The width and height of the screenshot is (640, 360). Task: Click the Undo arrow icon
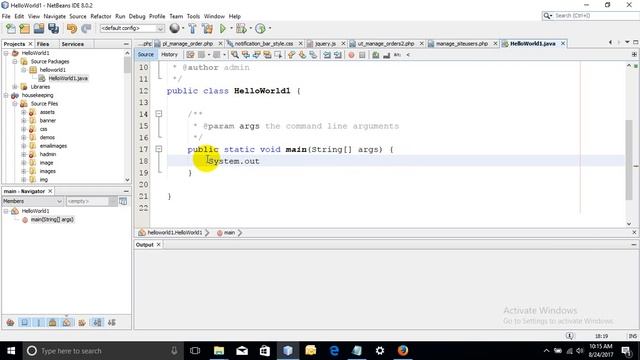[72, 29]
